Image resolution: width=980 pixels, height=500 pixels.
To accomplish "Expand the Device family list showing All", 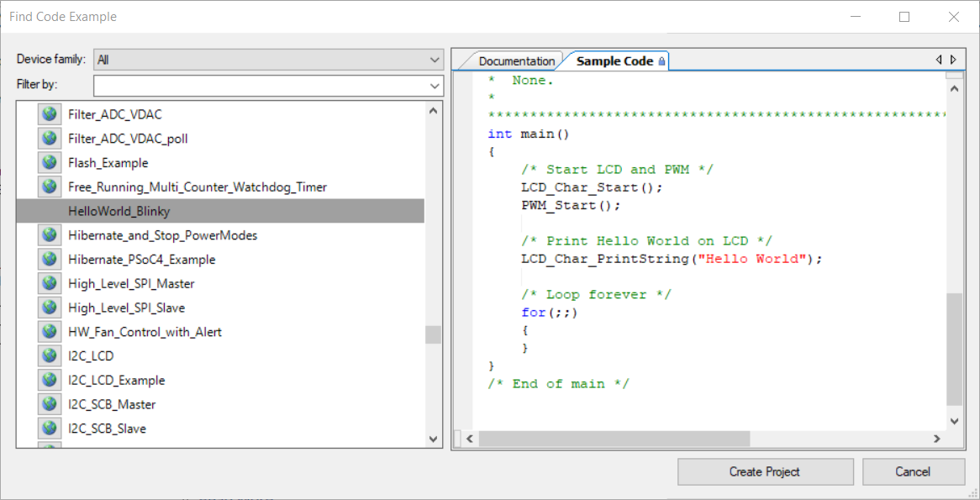I will click(x=435, y=59).
